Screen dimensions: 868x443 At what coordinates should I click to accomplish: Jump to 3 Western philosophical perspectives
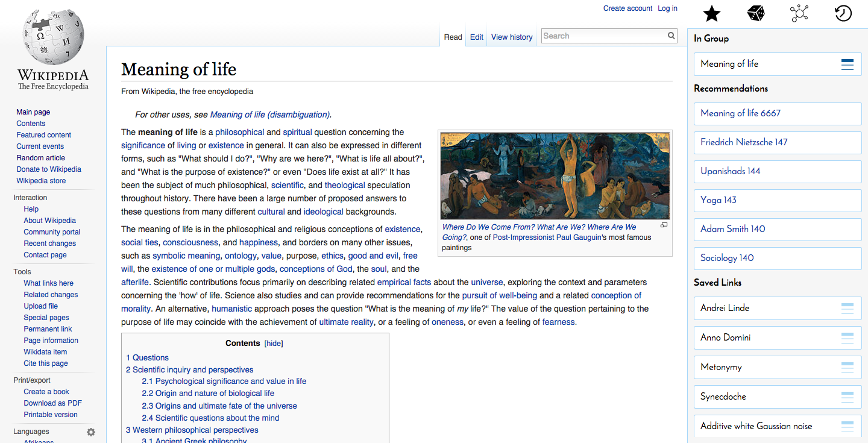point(192,430)
